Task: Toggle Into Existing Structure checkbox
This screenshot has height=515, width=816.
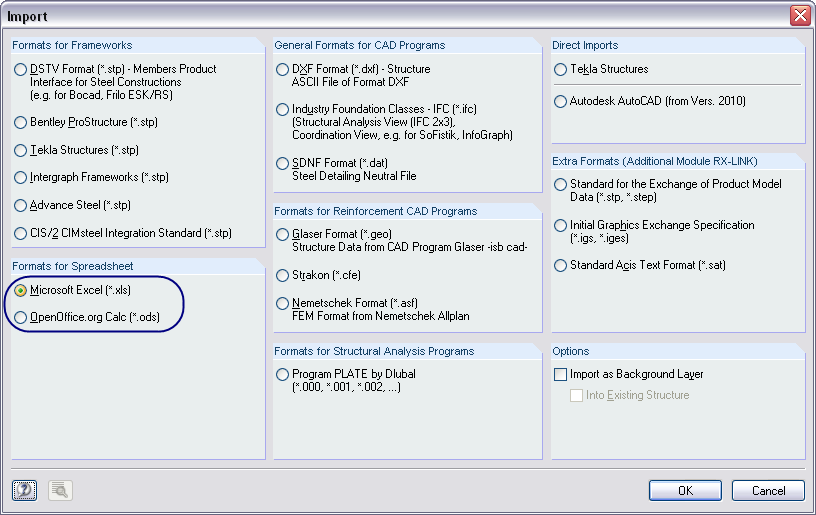Action: 577,395
